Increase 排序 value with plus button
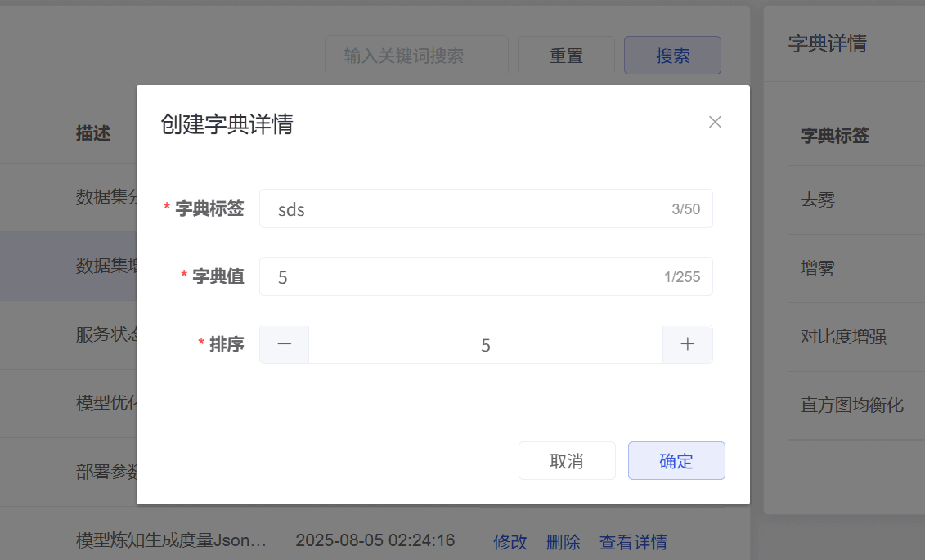The image size is (925, 560). click(x=687, y=344)
